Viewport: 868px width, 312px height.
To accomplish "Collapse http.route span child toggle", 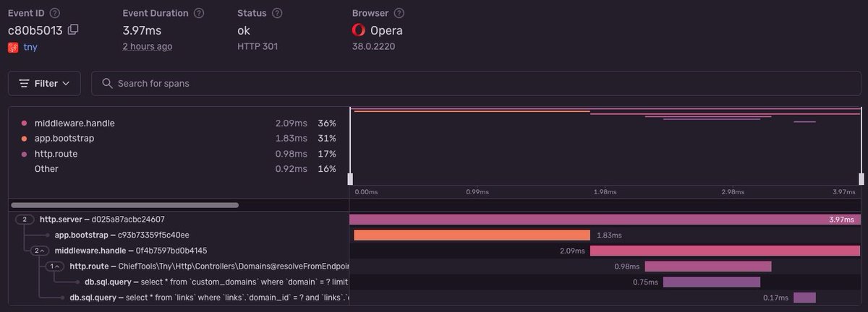I will [54, 266].
